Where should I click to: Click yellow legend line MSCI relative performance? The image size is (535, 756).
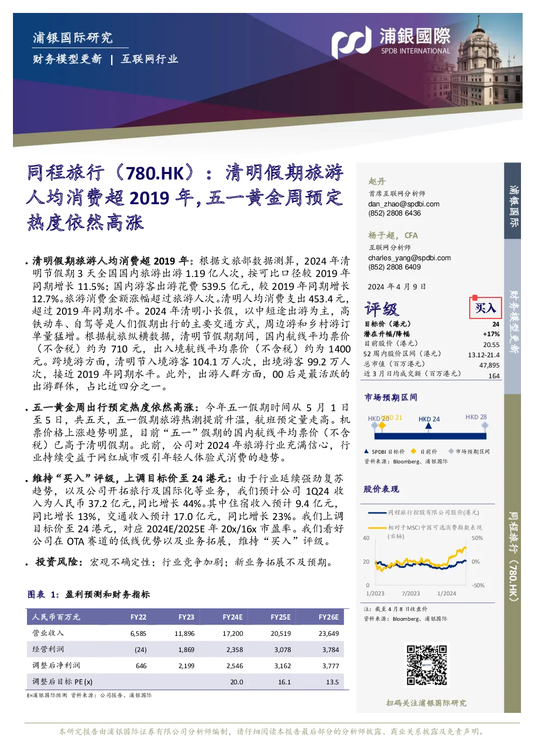426,531
